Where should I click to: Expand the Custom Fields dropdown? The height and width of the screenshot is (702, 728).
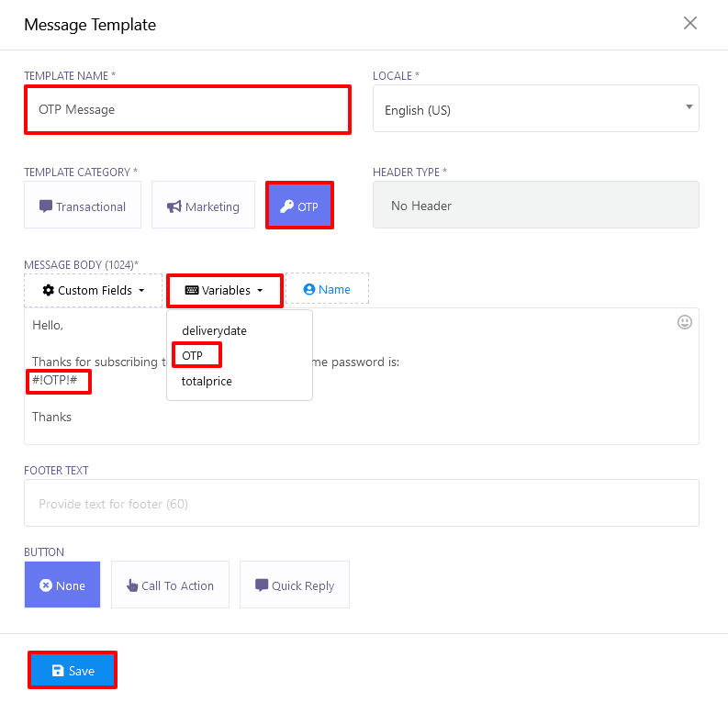[94, 290]
